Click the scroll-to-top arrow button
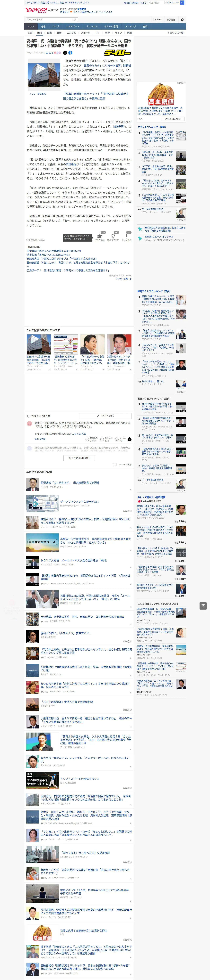Image resolution: width=210 pixels, height=980 pixels. [x=203, y=606]
